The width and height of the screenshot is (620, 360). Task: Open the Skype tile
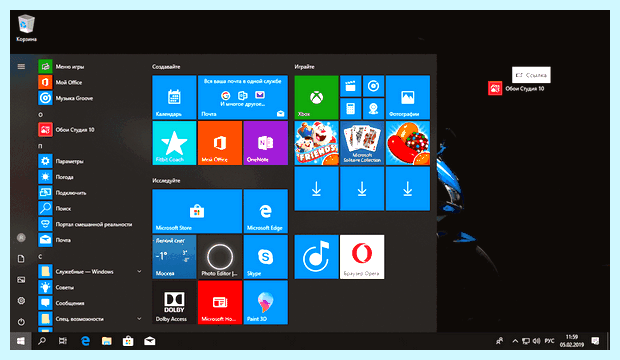[265, 257]
